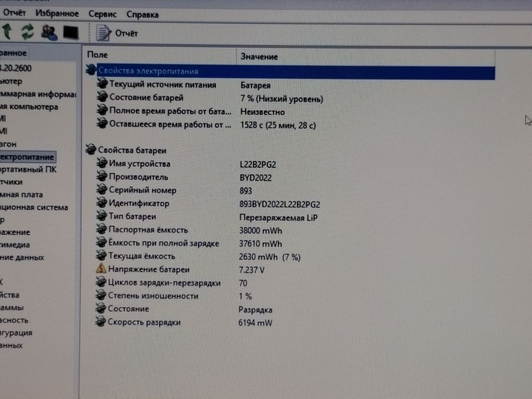The image size is (532, 399).
Task: Click the users toolbar icon
Action: (49, 32)
